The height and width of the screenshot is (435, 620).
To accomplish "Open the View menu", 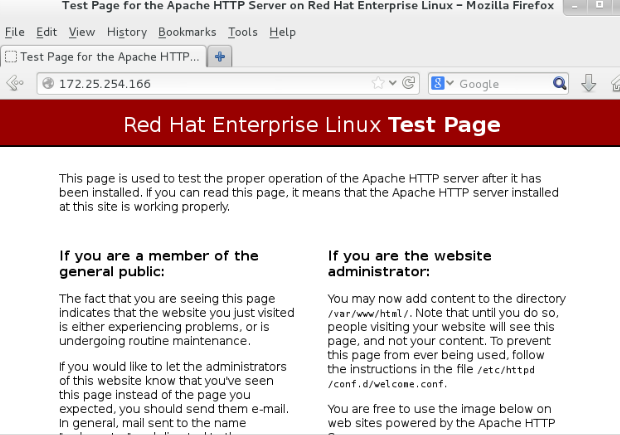I will 82,32.
